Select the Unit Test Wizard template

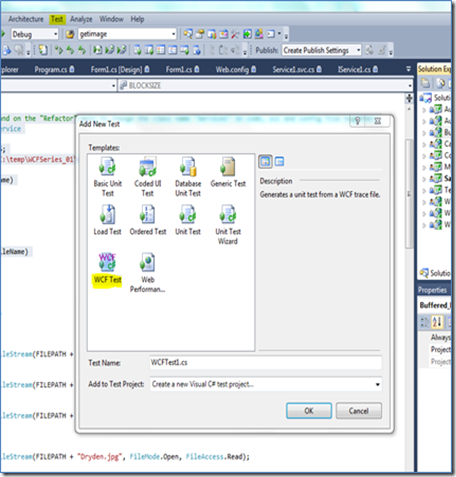pyautogui.click(x=228, y=225)
